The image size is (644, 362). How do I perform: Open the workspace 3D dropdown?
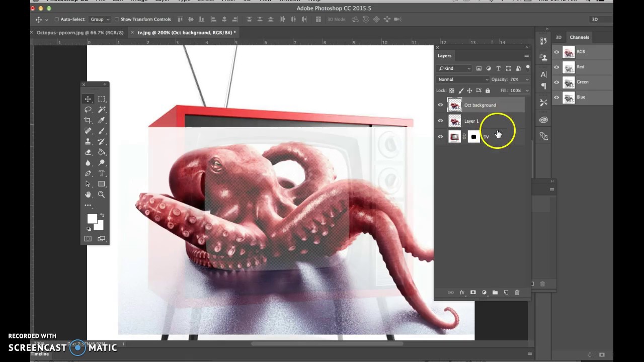tap(601, 20)
